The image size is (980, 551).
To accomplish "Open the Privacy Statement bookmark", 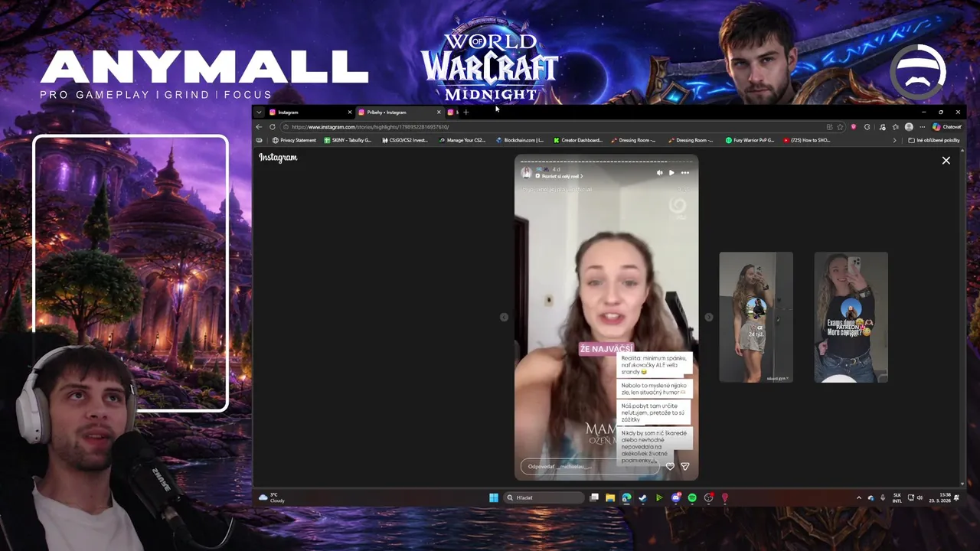I will pos(294,141).
